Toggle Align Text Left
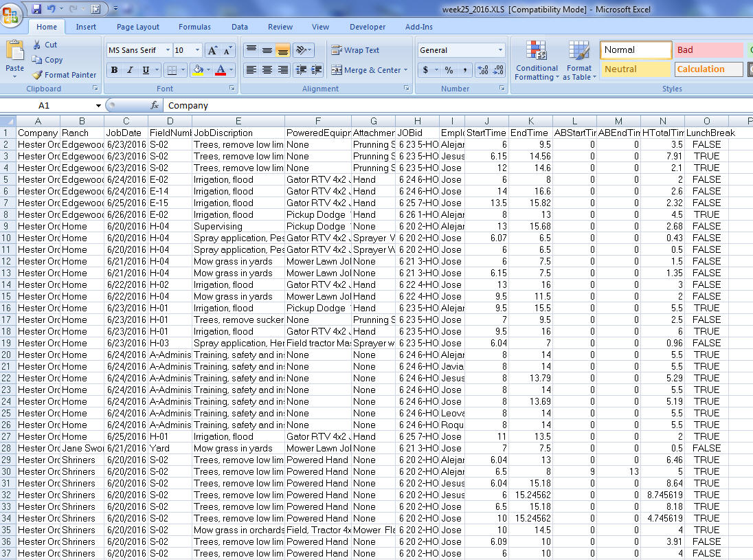 (251, 70)
